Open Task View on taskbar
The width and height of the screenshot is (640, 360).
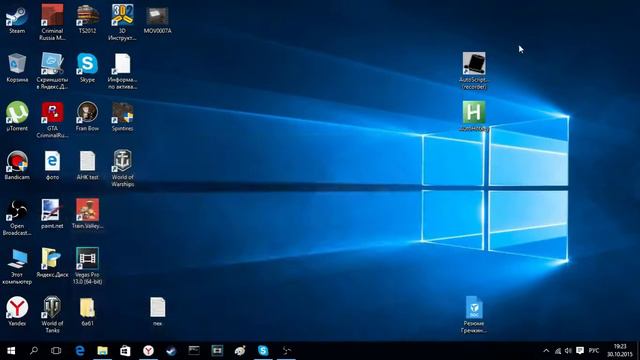tap(56, 351)
